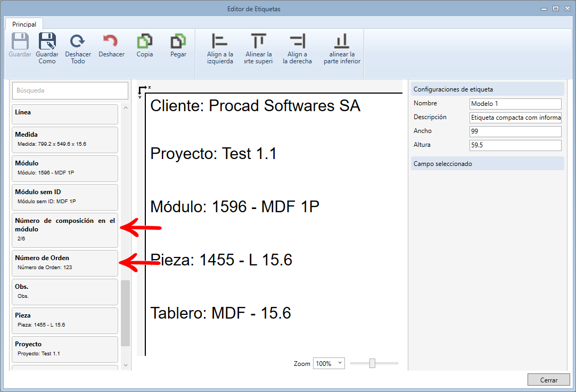This screenshot has height=392, width=576.
Task: Select the Pieza field item in list
Action: [65, 320]
